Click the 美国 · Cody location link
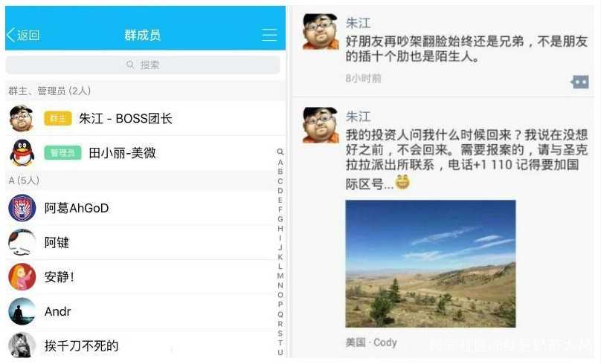The image size is (601, 364). tap(371, 342)
